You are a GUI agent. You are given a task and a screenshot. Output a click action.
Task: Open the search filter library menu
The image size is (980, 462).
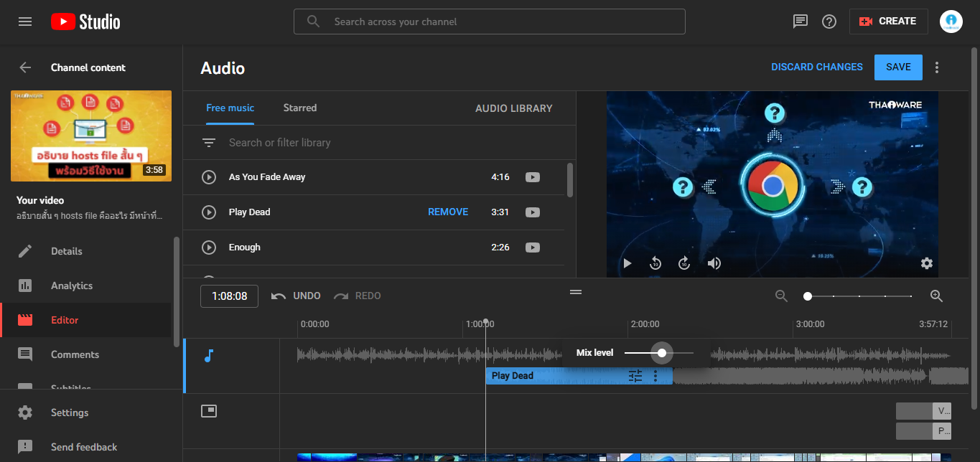click(x=209, y=143)
